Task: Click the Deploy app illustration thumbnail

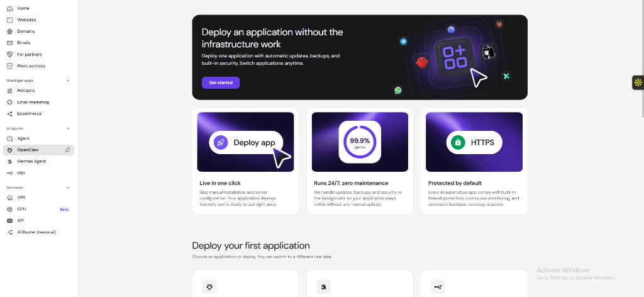Action: [246, 142]
